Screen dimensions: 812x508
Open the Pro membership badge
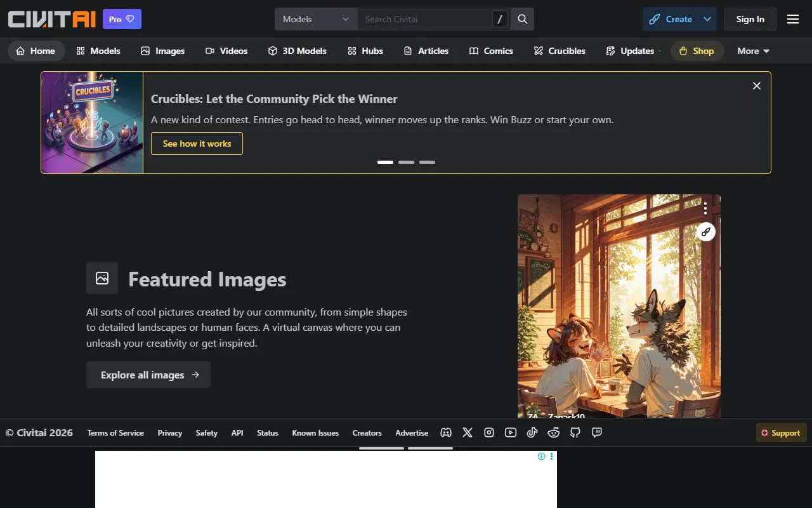(122, 19)
